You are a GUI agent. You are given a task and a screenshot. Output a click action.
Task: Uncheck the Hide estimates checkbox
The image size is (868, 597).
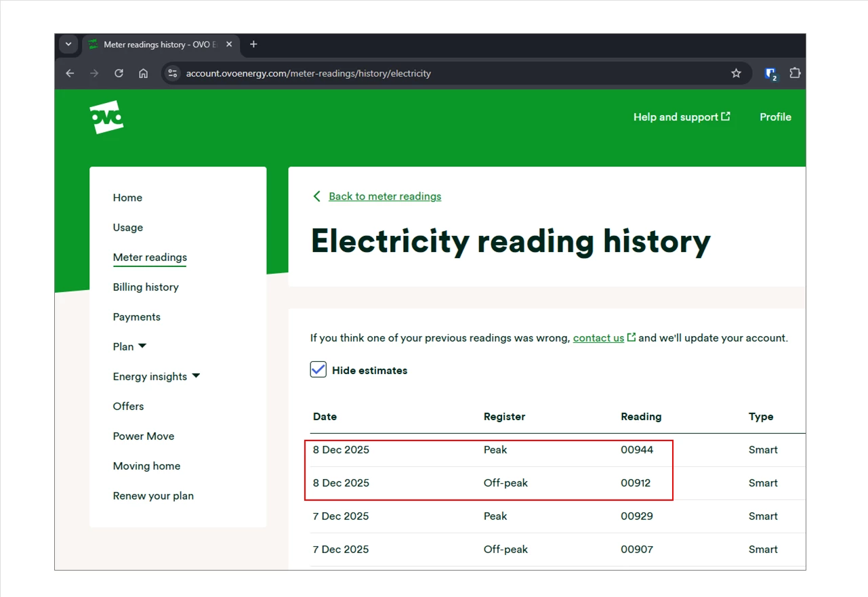318,370
